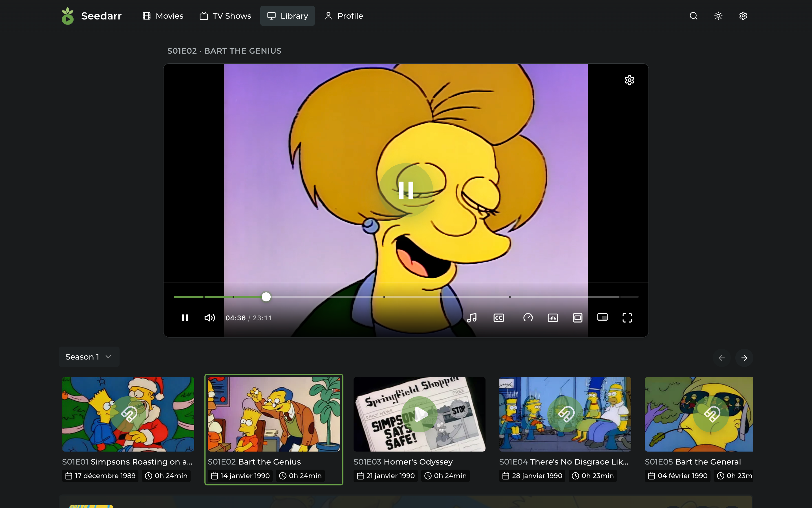Viewport: 812px width, 508px height.
Task: Click the S01E01 Simpsons Roasting title
Action: click(127, 462)
